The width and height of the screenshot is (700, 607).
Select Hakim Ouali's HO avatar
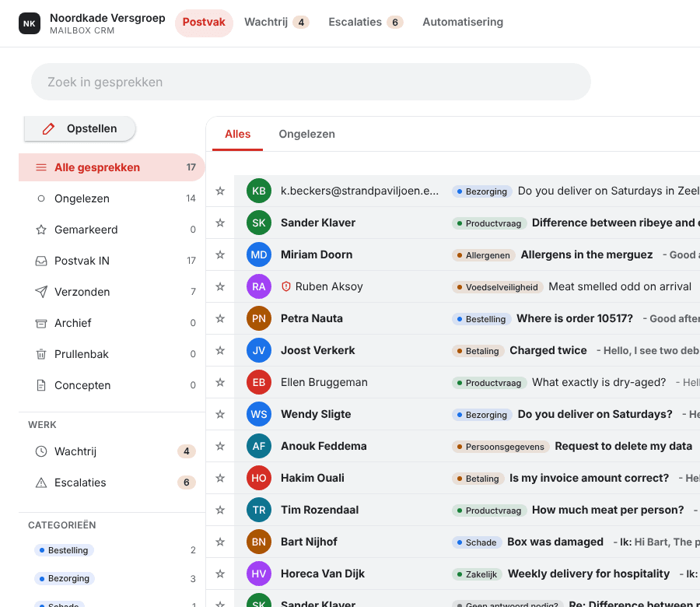tap(259, 478)
